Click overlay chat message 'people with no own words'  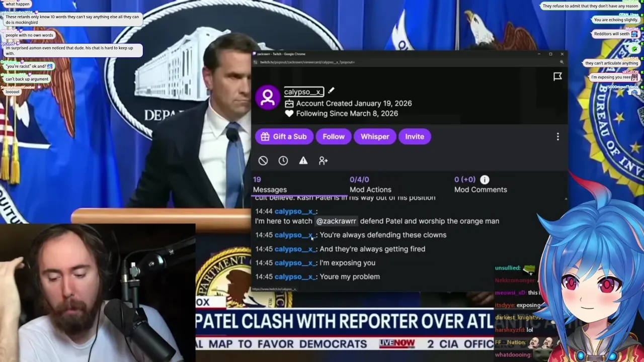point(29,35)
